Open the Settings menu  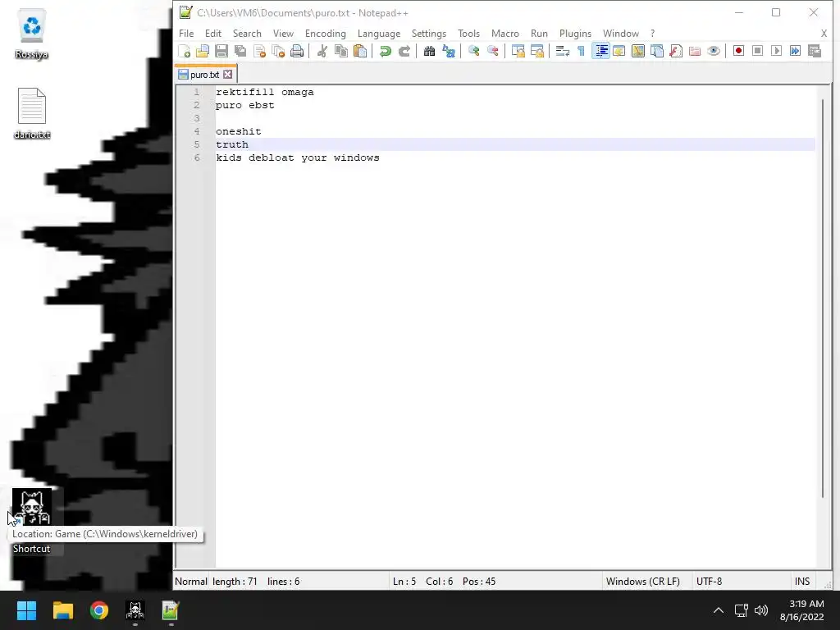point(428,33)
